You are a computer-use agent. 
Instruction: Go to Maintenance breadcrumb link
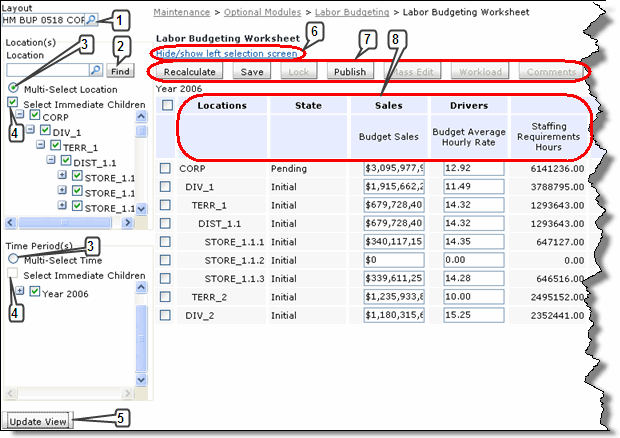[x=184, y=11]
